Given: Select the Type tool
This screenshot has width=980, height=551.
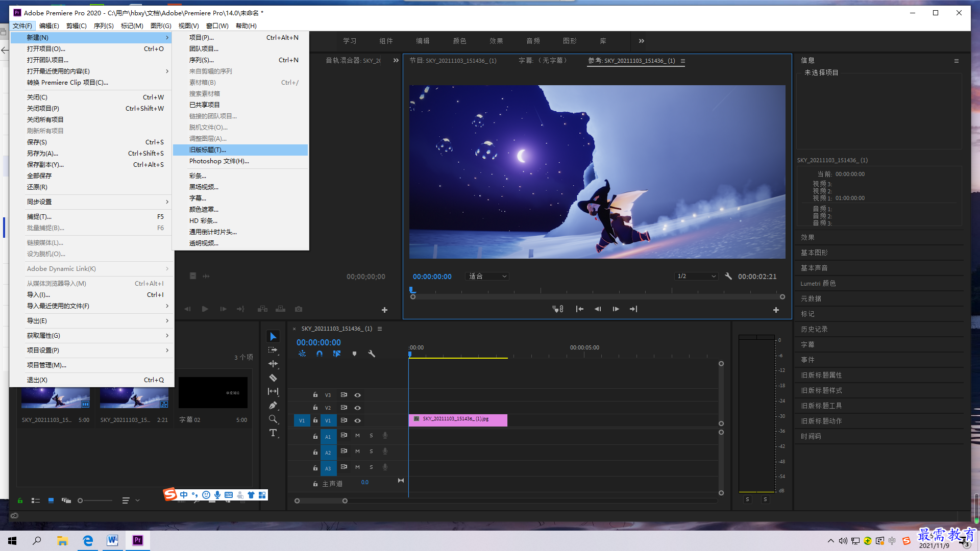Looking at the screenshot, I should point(273,433).
